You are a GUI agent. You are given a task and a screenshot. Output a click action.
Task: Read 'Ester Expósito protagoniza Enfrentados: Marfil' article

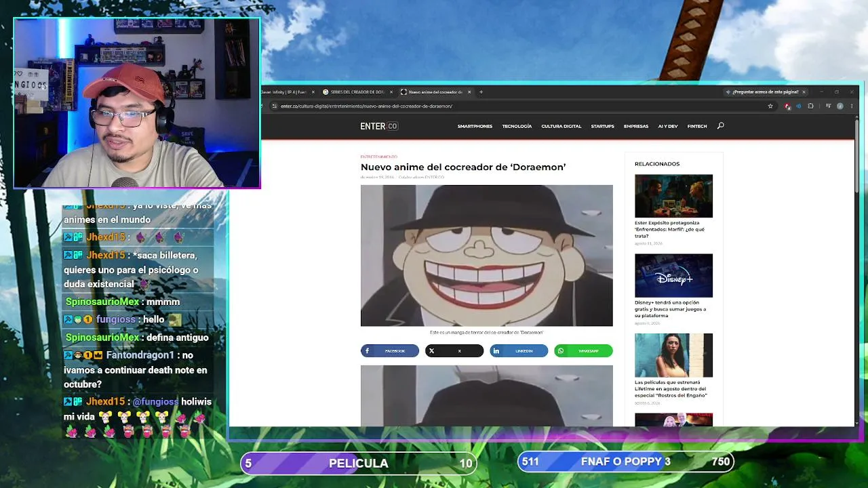click(670, 229)
